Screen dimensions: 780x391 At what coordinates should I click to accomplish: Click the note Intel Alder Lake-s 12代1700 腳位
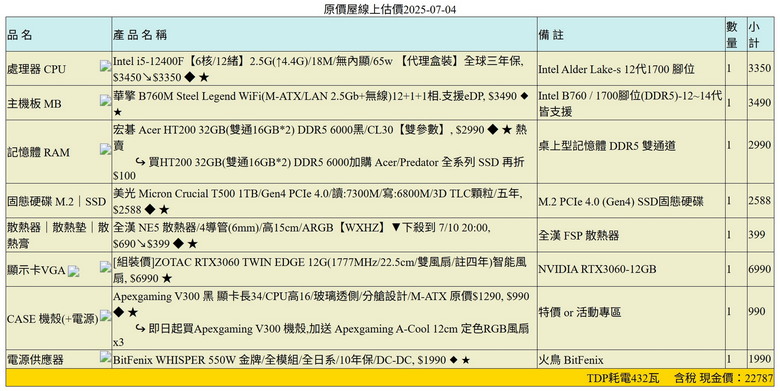tap(616, 69)
